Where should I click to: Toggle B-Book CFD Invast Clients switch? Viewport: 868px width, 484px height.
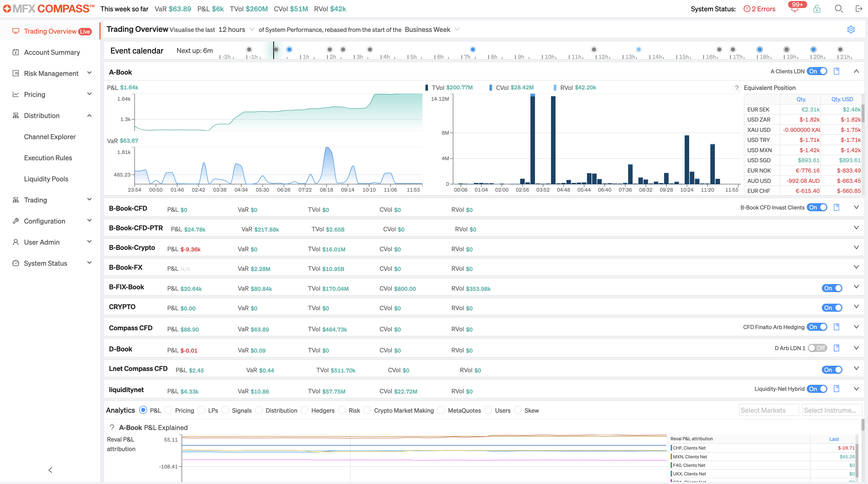[x=817, y=207]
